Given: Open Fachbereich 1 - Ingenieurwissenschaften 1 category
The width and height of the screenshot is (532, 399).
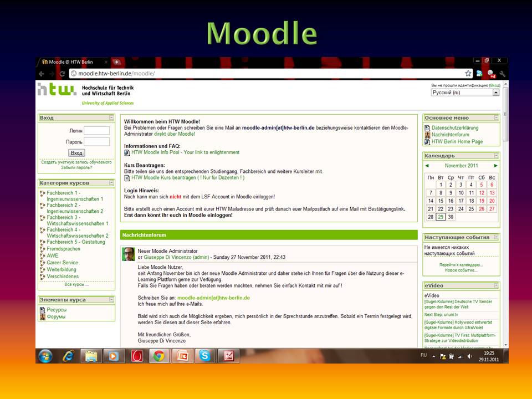Looking at the screenshot, I should point(75,196).
